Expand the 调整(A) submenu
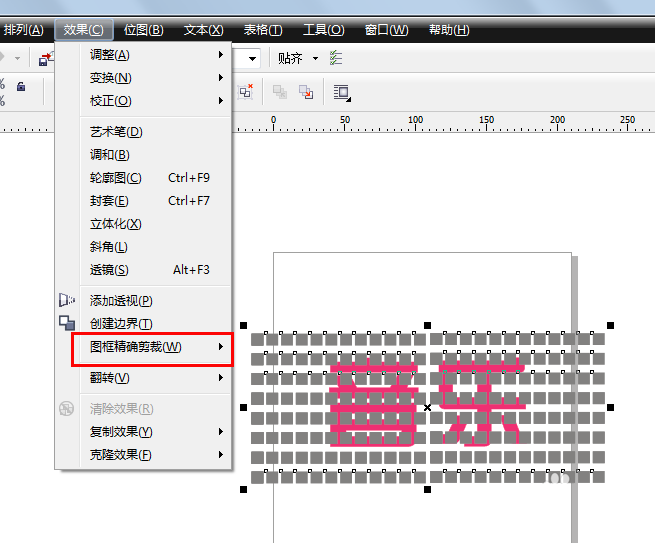The image size is (655, 543). coord(155,55)
